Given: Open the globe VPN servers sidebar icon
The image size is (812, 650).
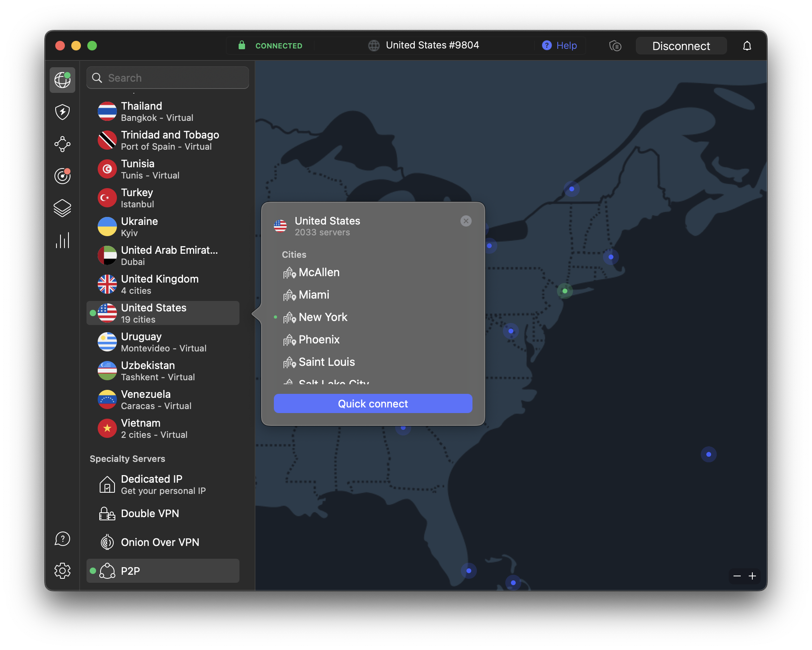Looking at the screenshot, I should [x=62, y=80].
